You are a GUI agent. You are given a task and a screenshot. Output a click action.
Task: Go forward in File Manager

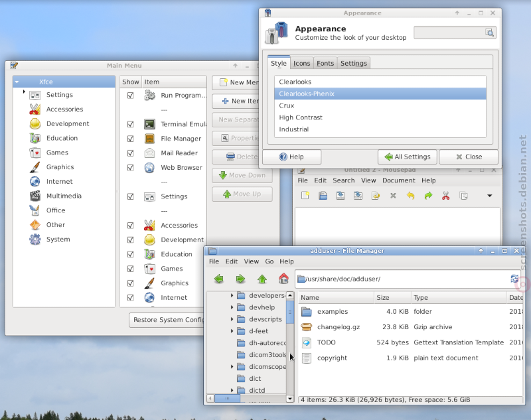(x=240, y=279)
